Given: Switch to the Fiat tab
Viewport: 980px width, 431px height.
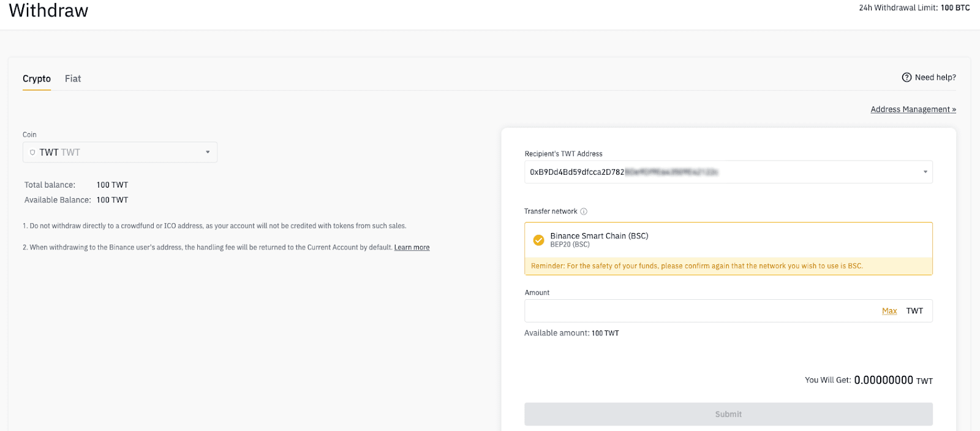Looking at the screenshot, I should (73, 78).
